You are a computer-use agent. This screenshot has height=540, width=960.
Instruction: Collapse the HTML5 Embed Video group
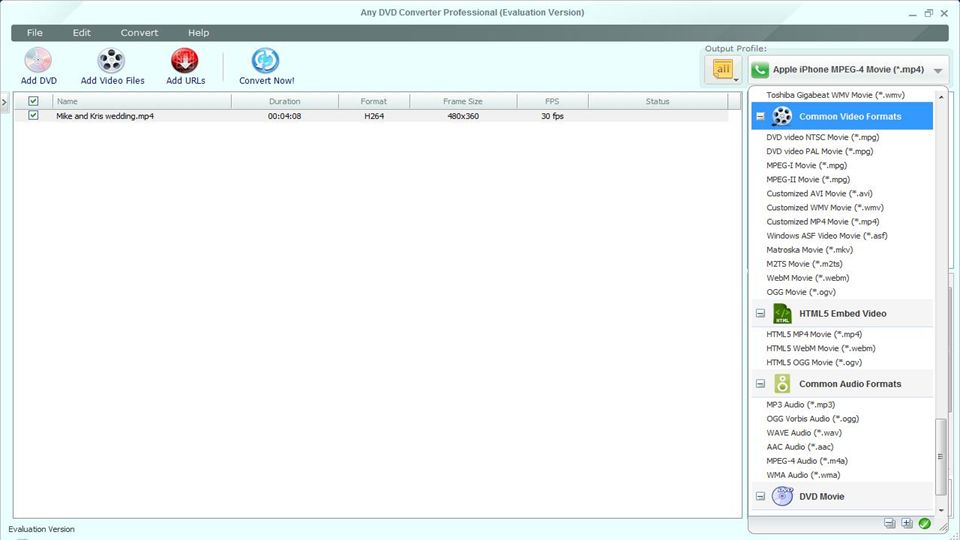tap(760, 313)
